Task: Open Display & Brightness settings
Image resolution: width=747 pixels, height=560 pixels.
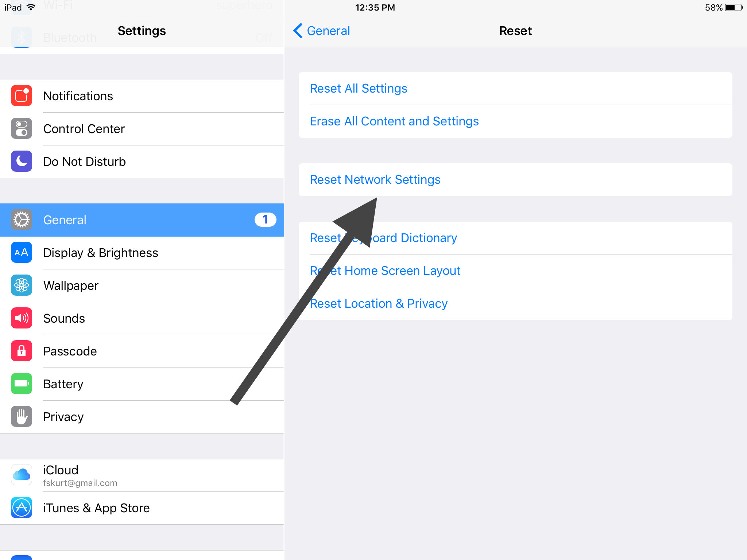Action: coord(142,253)
